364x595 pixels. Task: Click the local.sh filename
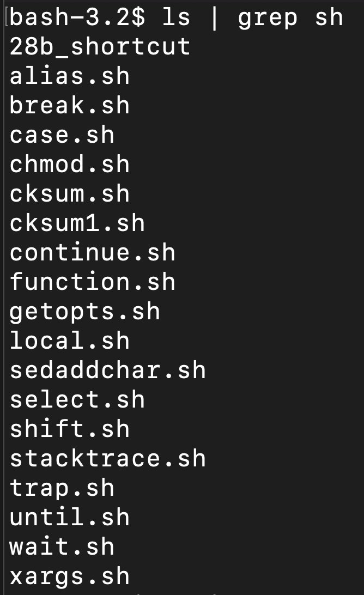pyautogui.click(x=69, y=341)
